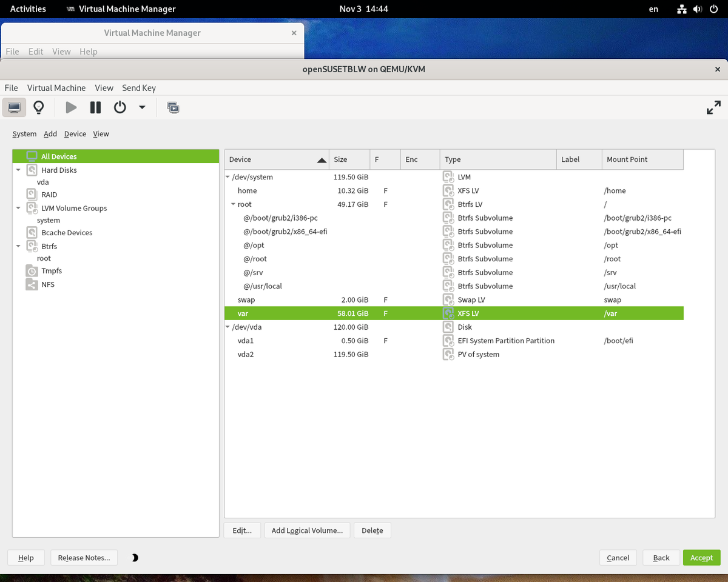728x582 pixels.
Task: Click the Add Logical Volume button
Action: (x=307, y=530)
